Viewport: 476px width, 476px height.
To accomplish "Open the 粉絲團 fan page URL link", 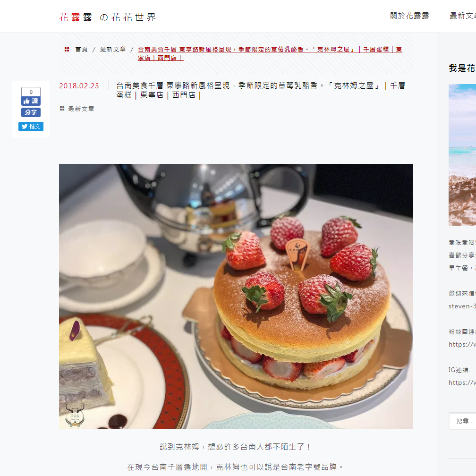I will (462, 344).
